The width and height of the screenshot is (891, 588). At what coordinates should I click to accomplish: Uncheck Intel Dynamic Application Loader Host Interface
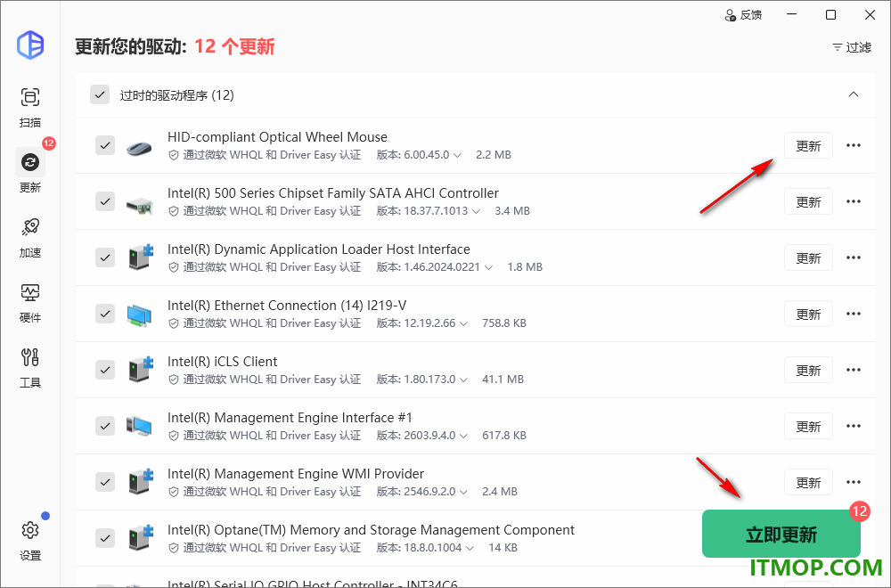coord(105,258)
